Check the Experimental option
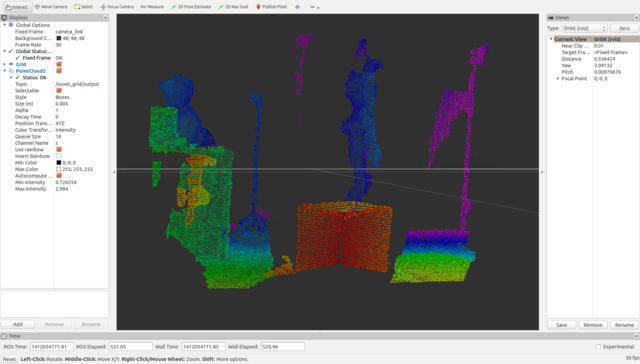The height and width of the screenshot is (364, 640). [598, 347]
